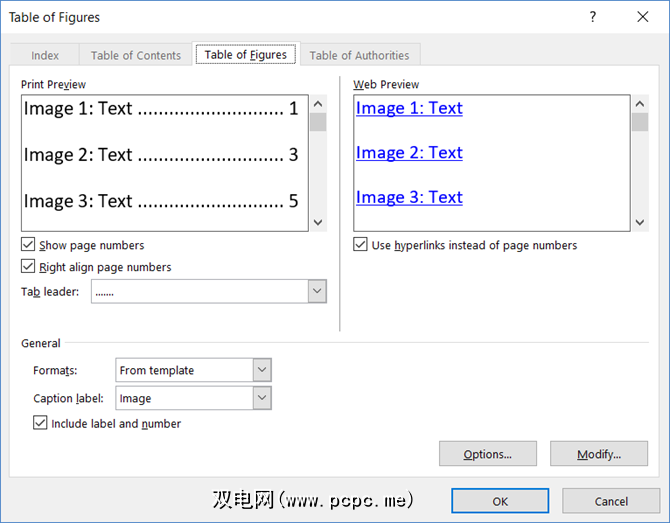Click the Options... button
670x523 pixels.
(x=487, y=454)
